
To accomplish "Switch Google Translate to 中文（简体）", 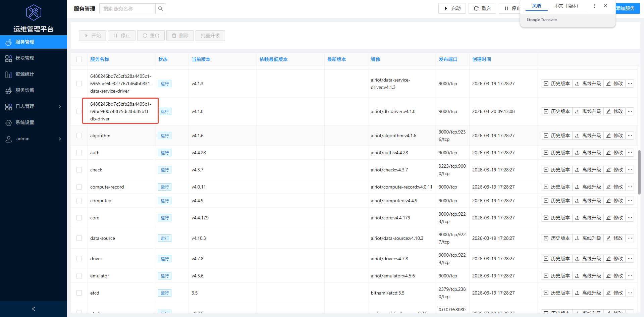I will pyautogui.click(x=568, y=6).
